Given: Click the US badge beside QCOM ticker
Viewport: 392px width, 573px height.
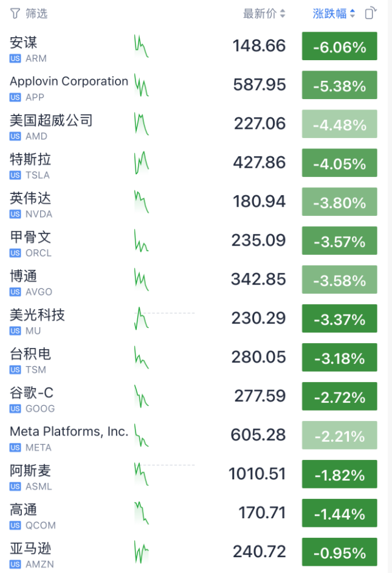Looking at the screenshot, I should [x=15, y=526].
